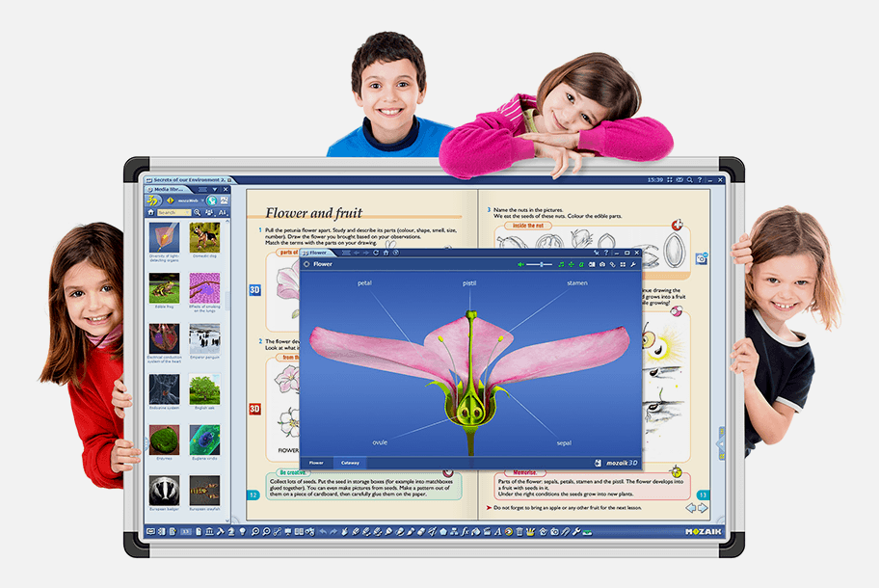
Task: Open the image gallery icon in Media library
Action: coord(224,200)
